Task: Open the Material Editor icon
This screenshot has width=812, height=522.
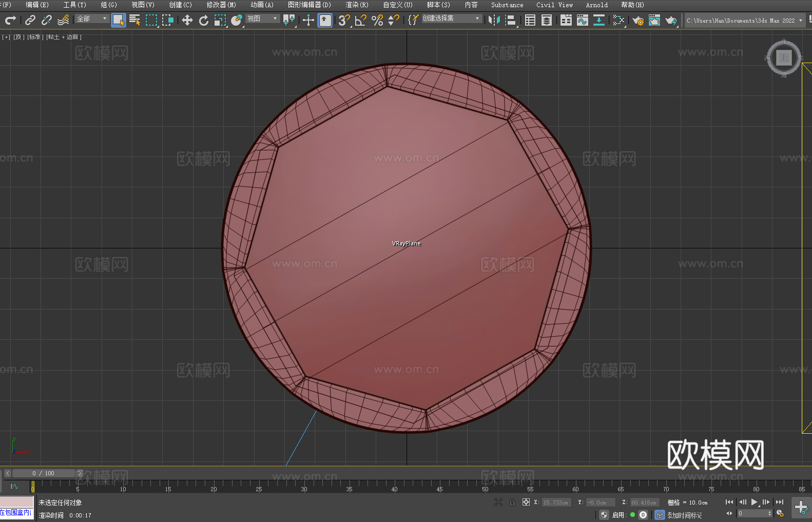Action: click(x=618, y=20)
